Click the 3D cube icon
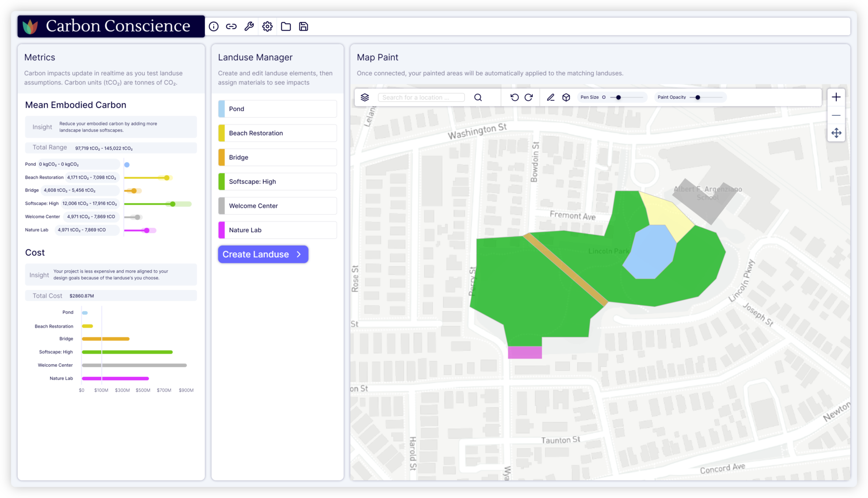This screenshot has width=868, height=498. [566, 97]
